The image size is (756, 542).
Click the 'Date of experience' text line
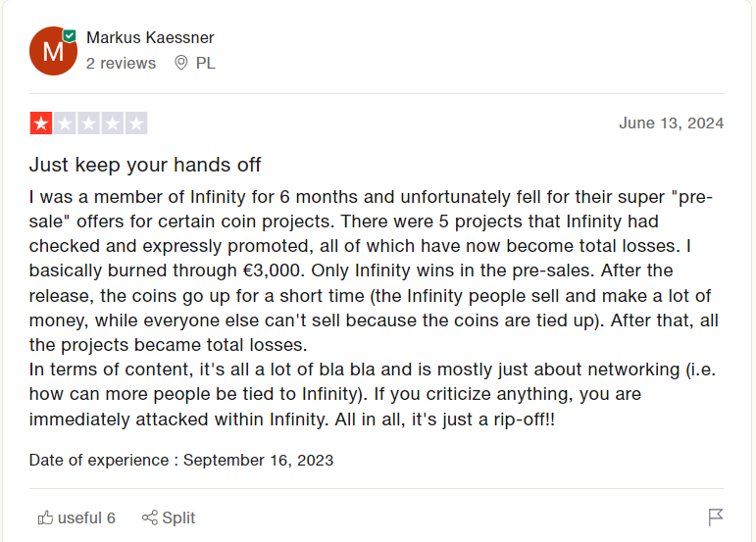click(181, 460)
